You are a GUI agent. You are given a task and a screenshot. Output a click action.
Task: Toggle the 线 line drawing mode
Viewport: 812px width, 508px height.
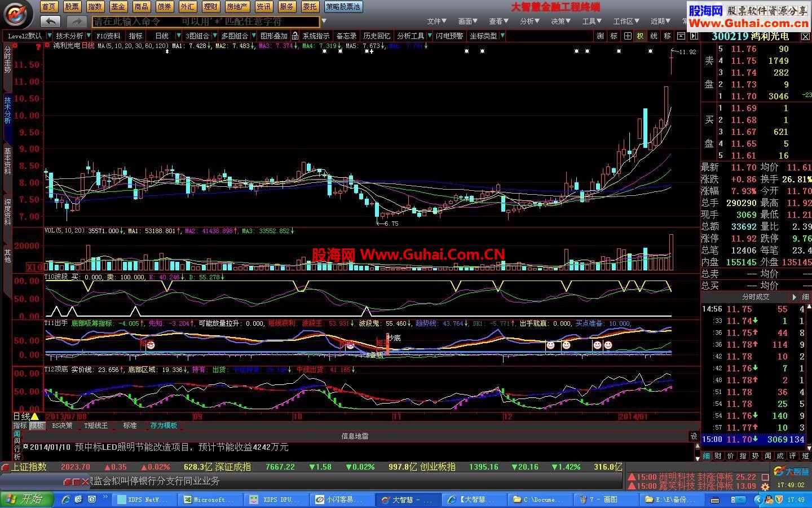click(654, 36)
